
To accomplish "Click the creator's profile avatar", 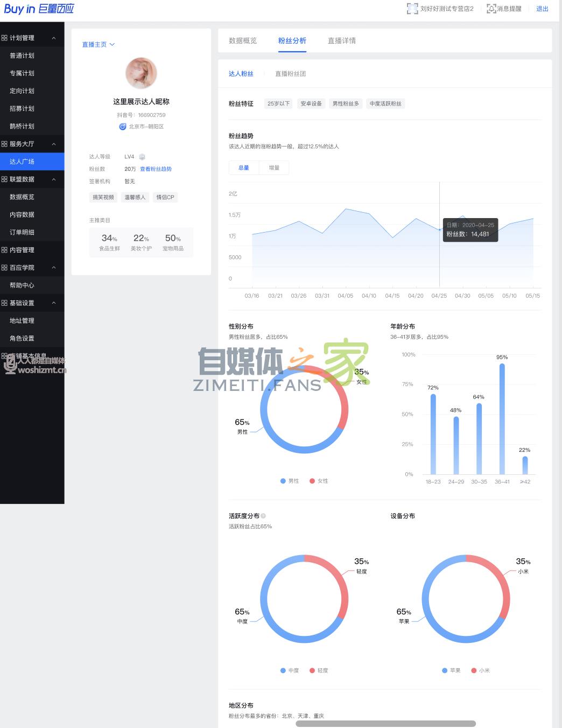I will (141, 73).
